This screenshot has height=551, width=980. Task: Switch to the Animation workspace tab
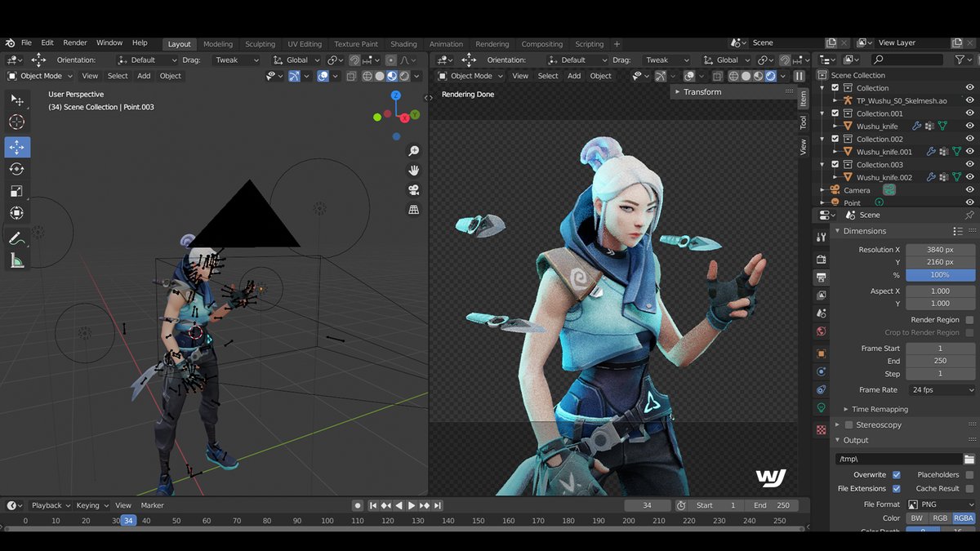tap(446, 44)
